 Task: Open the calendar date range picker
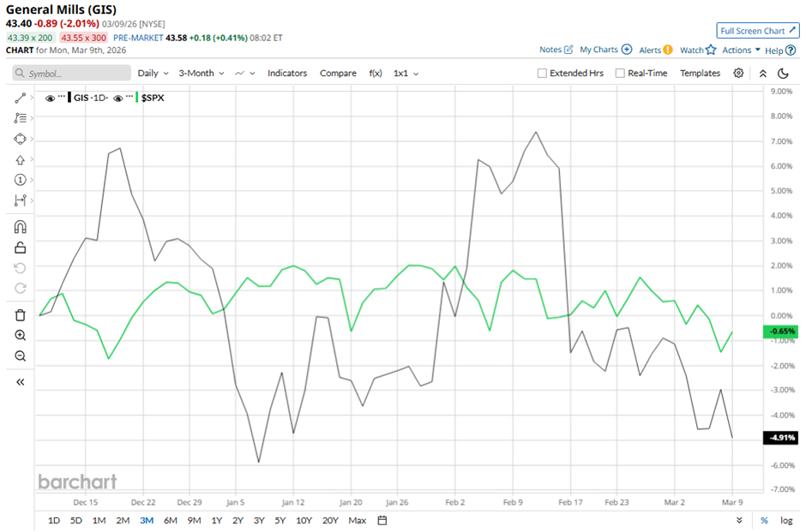point(382,520)
